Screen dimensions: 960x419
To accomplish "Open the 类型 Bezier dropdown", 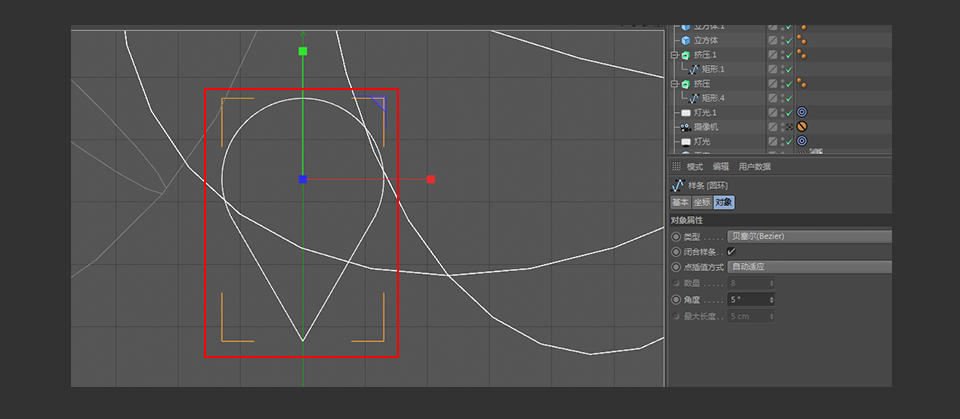I will [808, 236].
